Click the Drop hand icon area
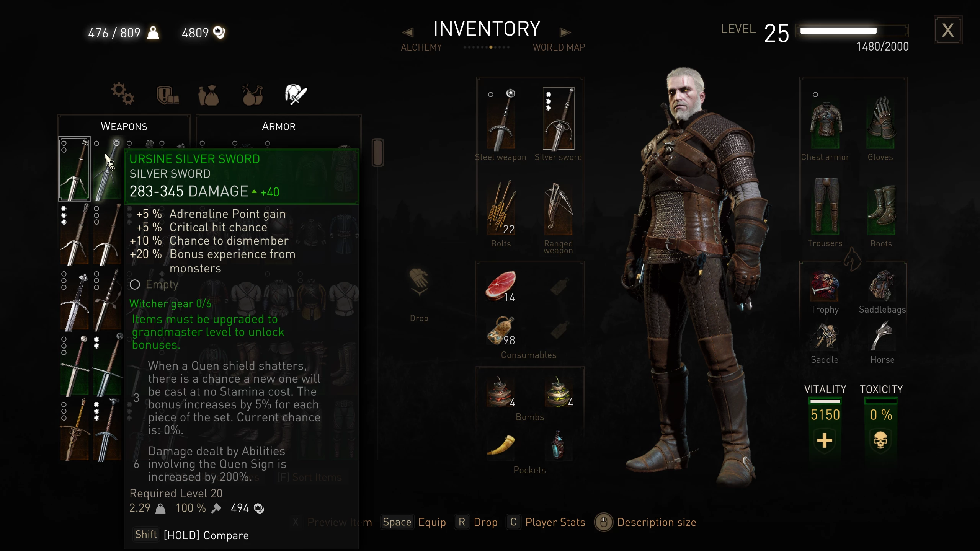 [x=419, y=282]
